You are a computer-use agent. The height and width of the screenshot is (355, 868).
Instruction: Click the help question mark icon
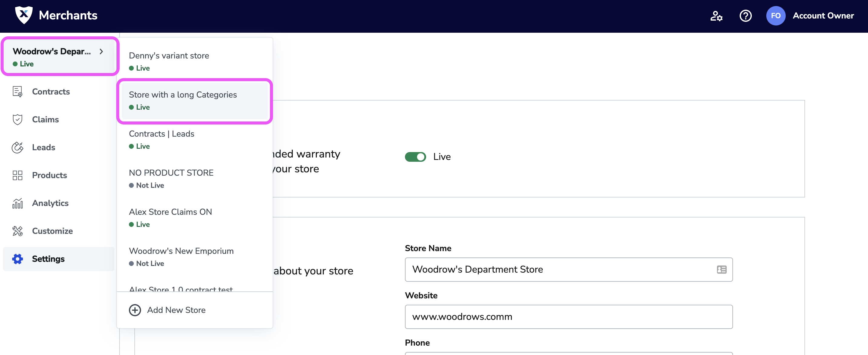click(x=745, y=16)
